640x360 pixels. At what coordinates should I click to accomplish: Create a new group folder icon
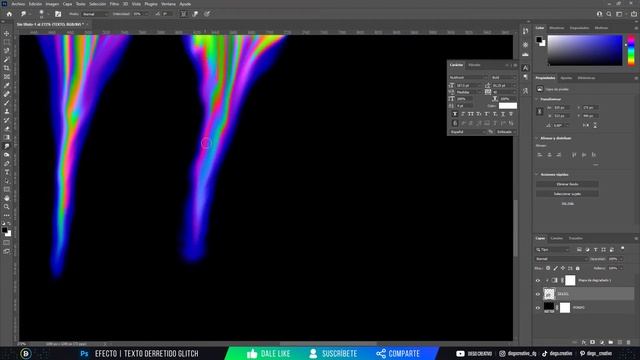(x=611, y=342)
